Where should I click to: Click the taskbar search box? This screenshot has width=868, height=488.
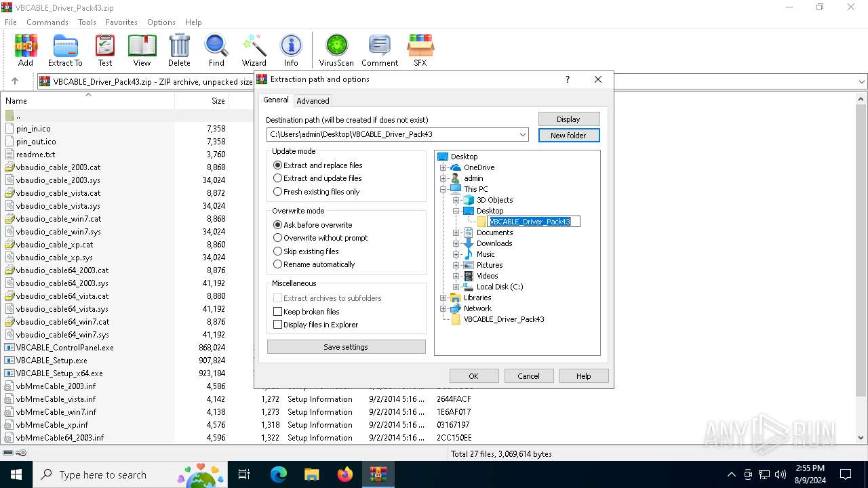pos(130,474)
